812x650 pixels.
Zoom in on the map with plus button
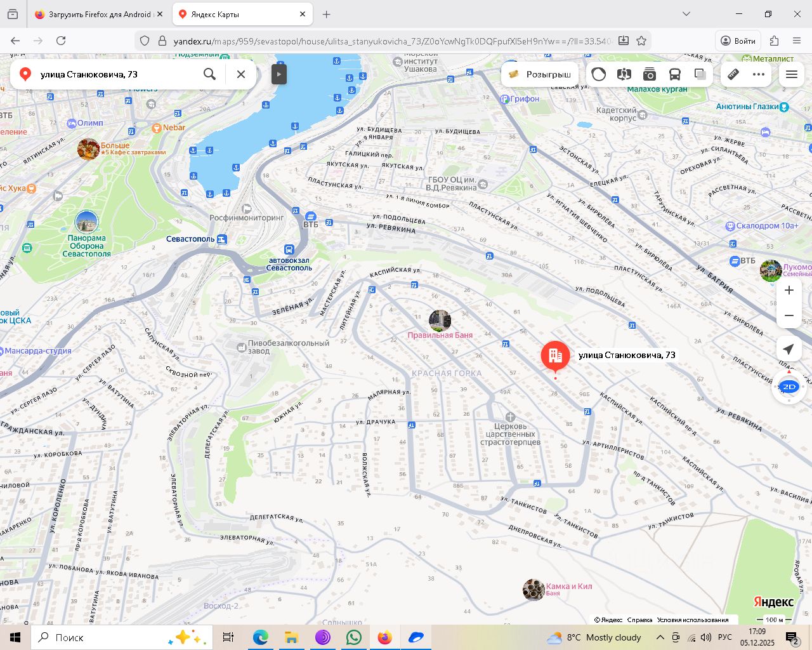(x=789, y=290)
